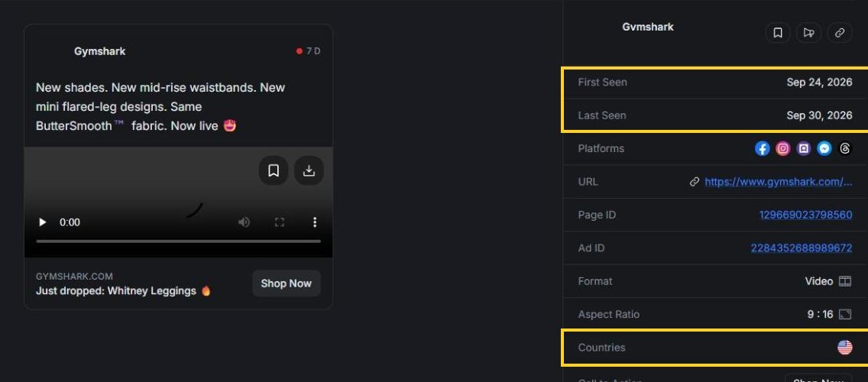Click the Threads platform icon
The width and height of the screenshot is (868, 382).
tap(845, 148)
